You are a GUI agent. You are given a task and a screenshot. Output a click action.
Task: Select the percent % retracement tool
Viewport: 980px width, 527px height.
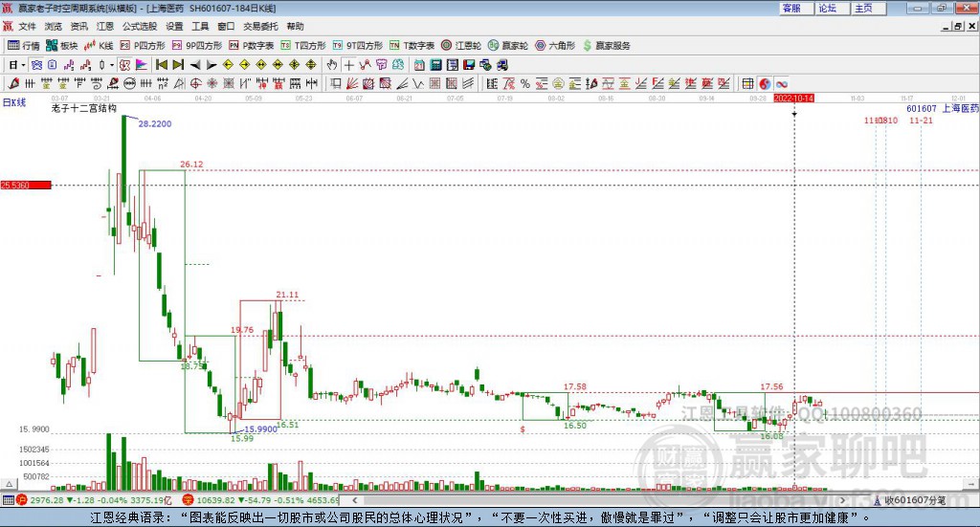pos(525,83)
